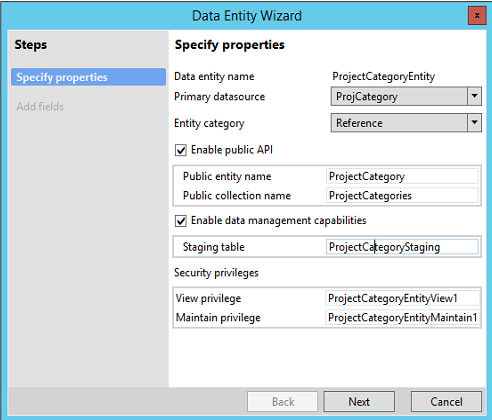Select the ProjCategory combo box
Screen dimensions: 492x420
click(406, 96)
